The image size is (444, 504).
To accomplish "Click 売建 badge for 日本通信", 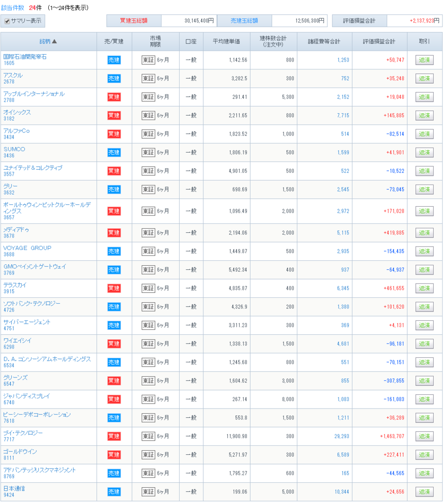I will point(114,492).
